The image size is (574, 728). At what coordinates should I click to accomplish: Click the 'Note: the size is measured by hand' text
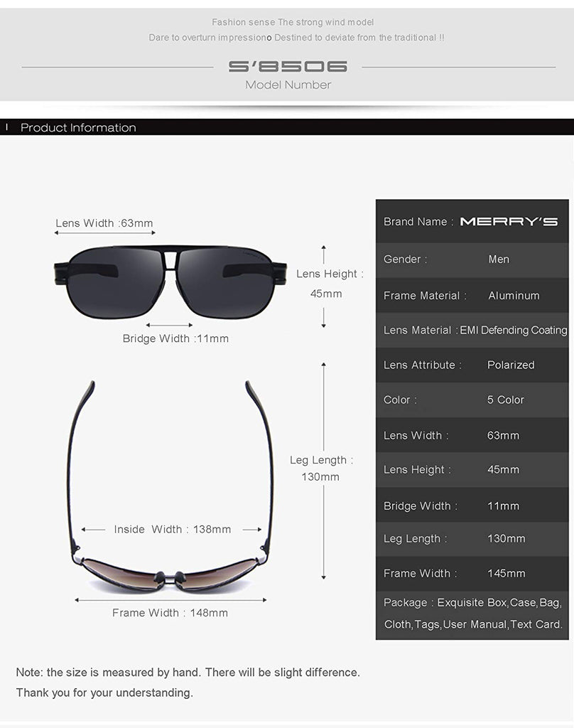[188, 673]
